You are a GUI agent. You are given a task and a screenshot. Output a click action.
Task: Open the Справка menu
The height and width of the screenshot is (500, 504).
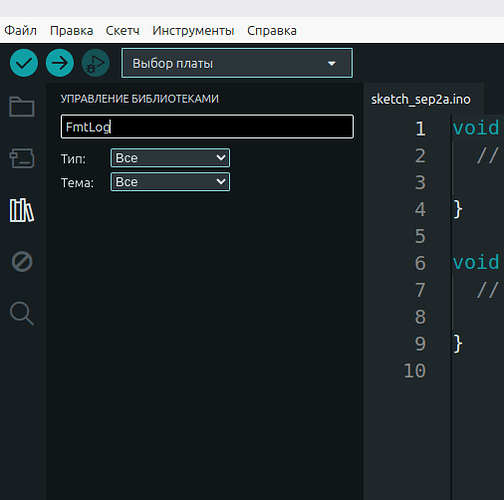point(272,30)
